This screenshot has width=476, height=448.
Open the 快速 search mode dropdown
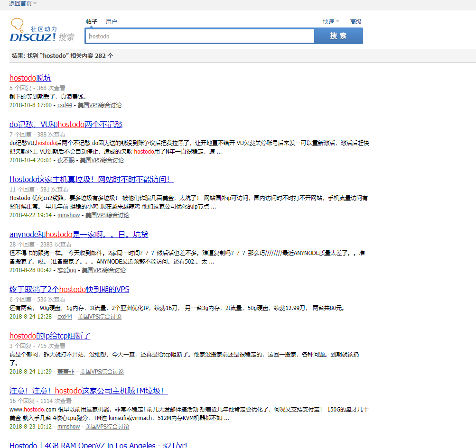(x=331, y=21)
